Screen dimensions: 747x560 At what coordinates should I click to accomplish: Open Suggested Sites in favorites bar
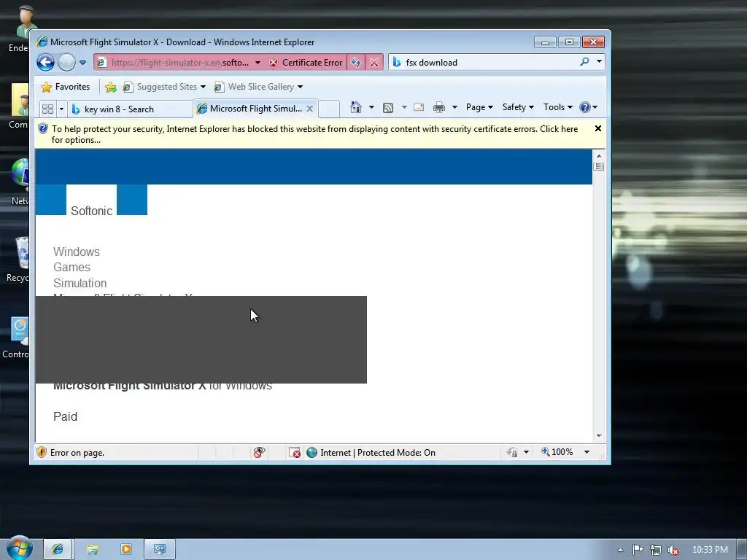tap(160, 87)
